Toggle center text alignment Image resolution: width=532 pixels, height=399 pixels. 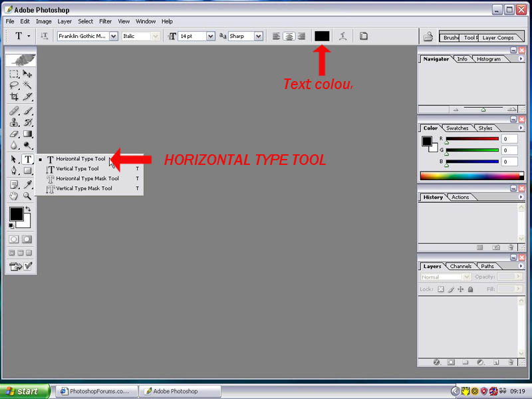[289, 37]
